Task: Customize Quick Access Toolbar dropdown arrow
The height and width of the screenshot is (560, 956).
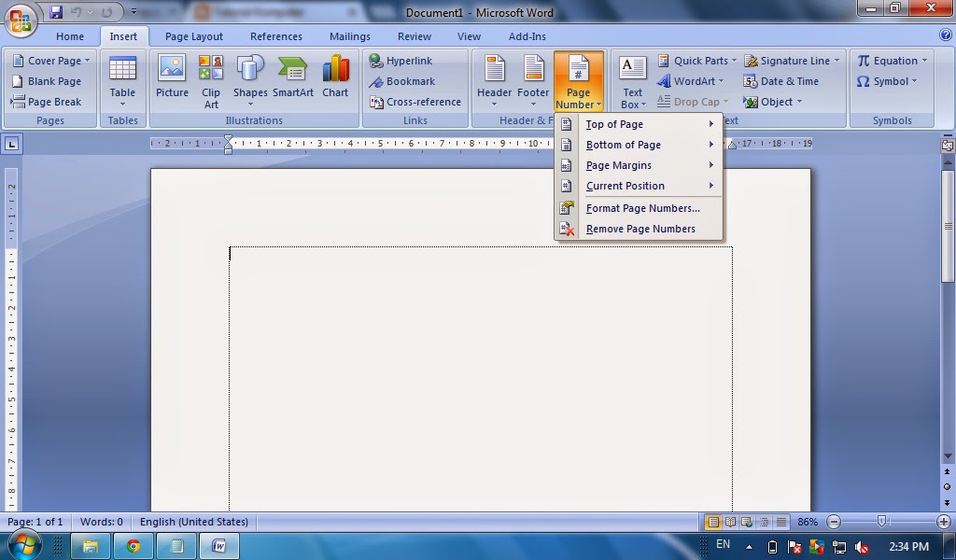Action: coord(134,11)
